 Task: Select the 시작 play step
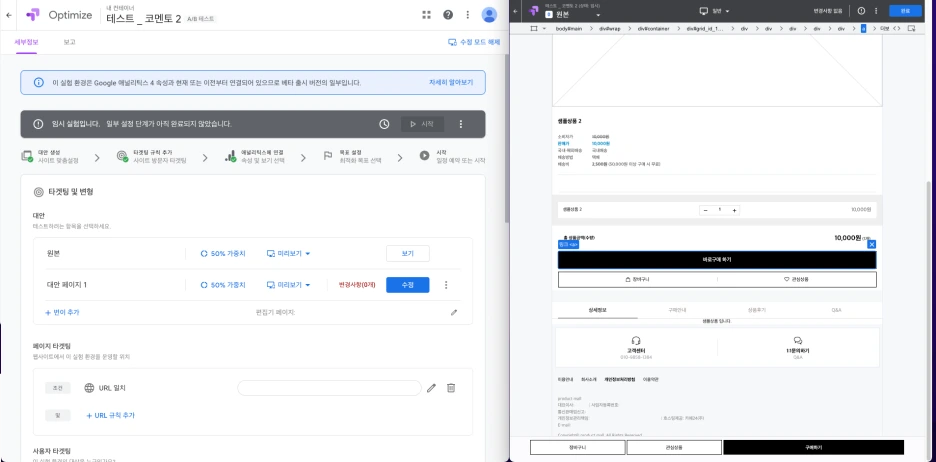click(452, 156)
